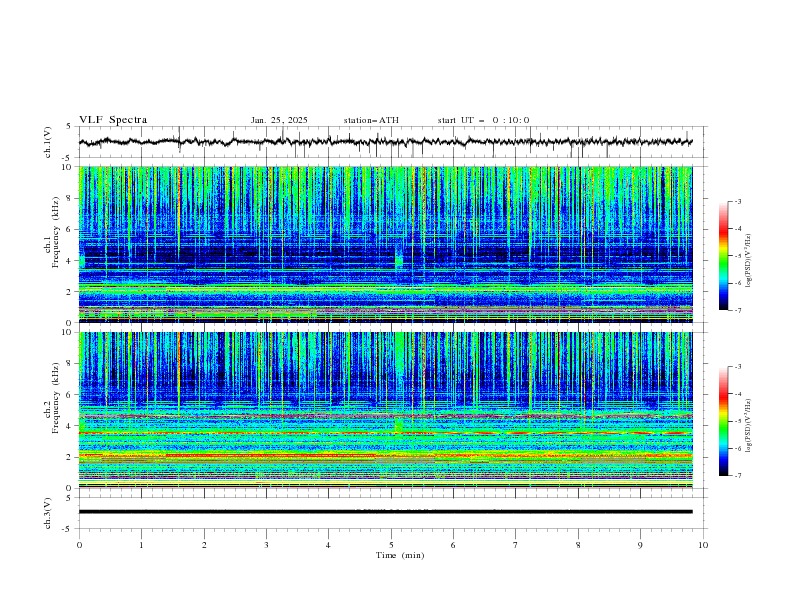
Task: Click the ch.2 spectrogram color scale bar
Action: pyautogui.click(x=723, y=421)
